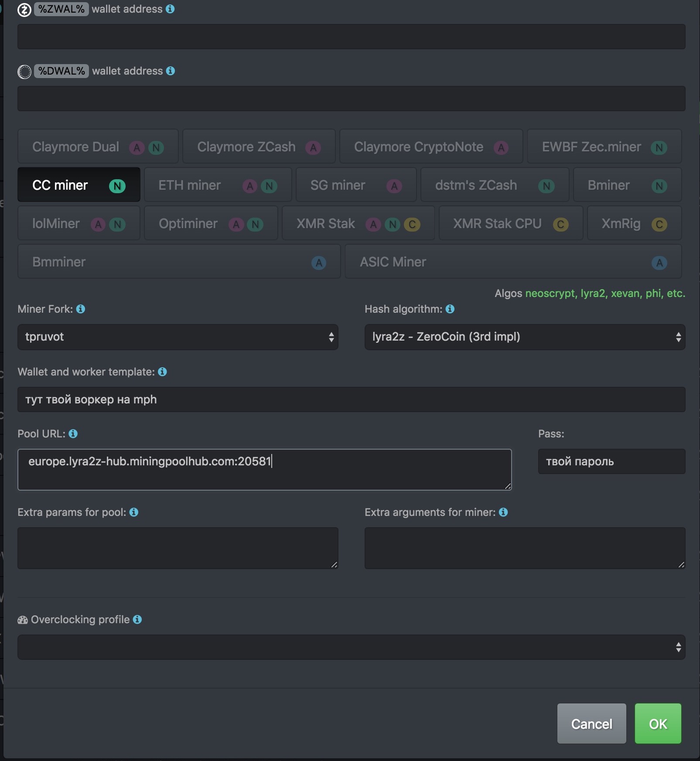Click the A badge on SG miner
Screen dimensions: 700x761
click(394, 186)
